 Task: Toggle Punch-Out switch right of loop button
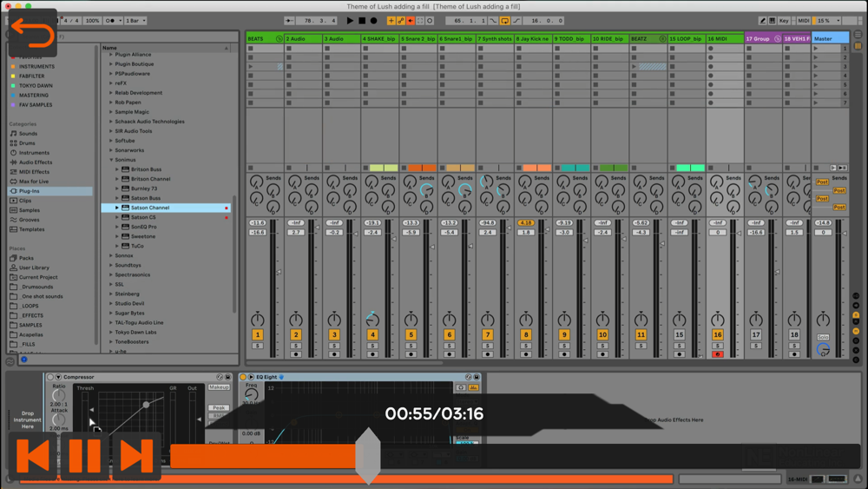tap(516, 21)
